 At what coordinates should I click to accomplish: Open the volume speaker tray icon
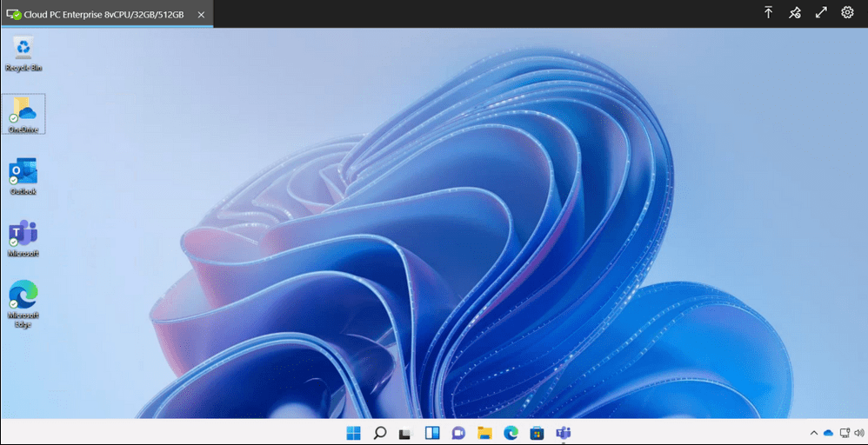click(x=858, y=433)
